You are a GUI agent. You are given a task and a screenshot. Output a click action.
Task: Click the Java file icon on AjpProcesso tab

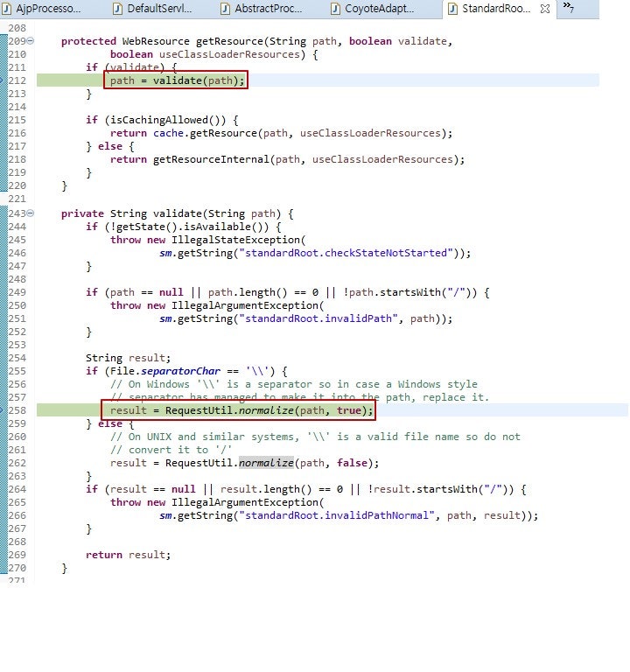click(6, 9)
